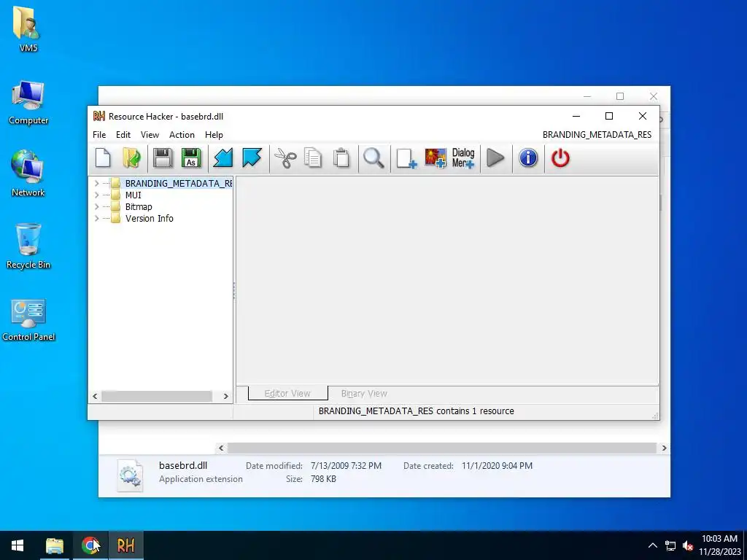Minimize the Resource Hacker window
The height and width of the screenshot is (560, 747).
tap(576, 116)
